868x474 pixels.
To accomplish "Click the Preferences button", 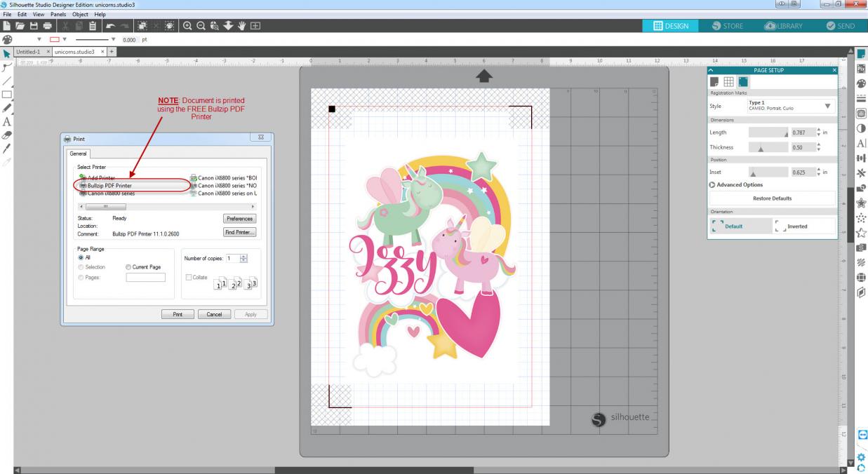I will tap(240, 219).
